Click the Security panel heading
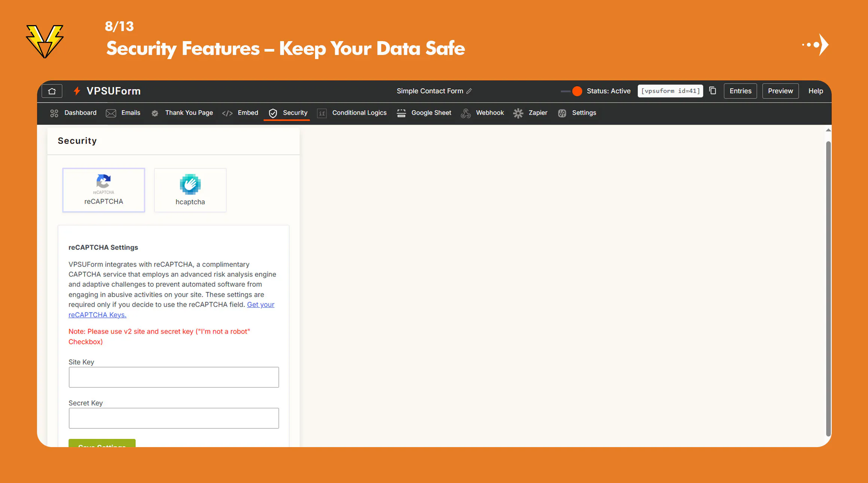 [x=77, y=141]
